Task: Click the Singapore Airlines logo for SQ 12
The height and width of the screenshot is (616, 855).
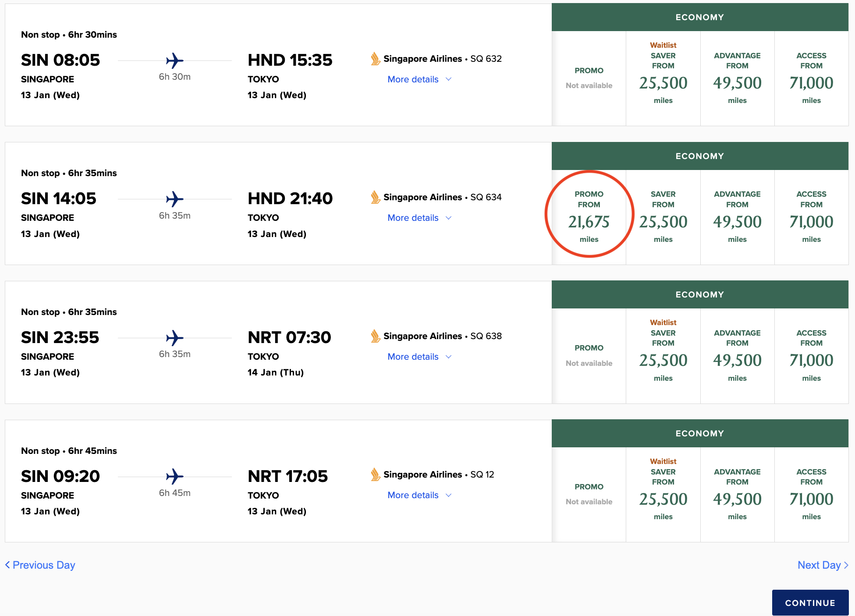Action: (x=375, y=474)
